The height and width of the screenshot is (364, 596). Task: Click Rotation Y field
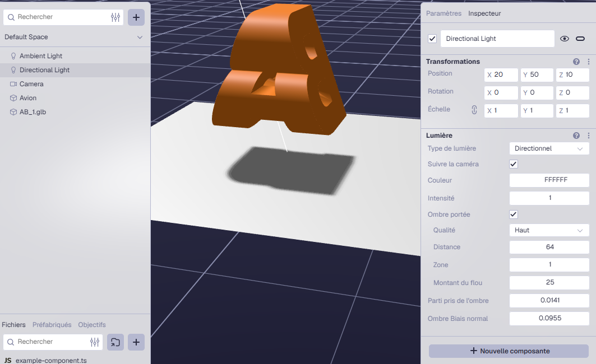(x=537, y=92)
